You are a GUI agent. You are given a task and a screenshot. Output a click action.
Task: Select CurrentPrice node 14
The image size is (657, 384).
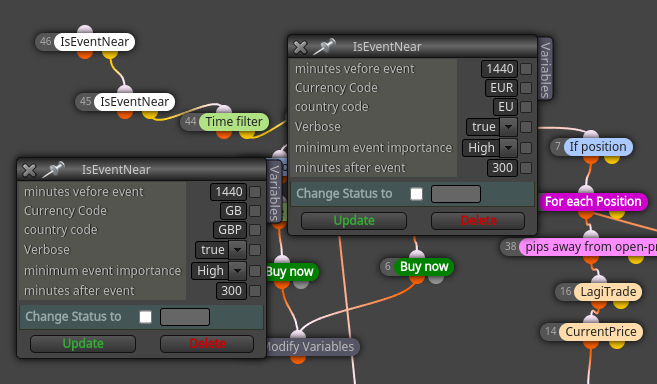601,332
